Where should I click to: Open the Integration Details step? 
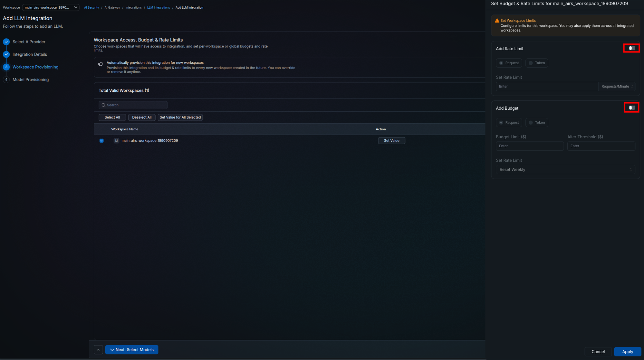30,54
